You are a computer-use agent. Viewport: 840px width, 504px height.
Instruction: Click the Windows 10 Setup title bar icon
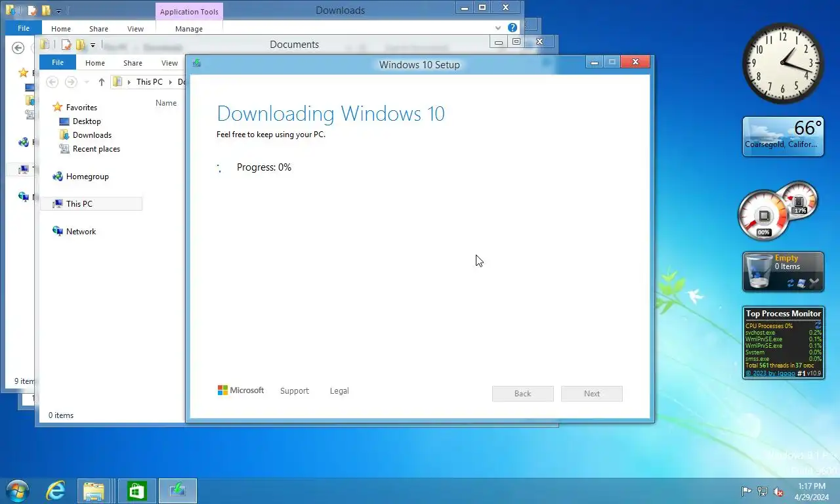pos(196,63)
